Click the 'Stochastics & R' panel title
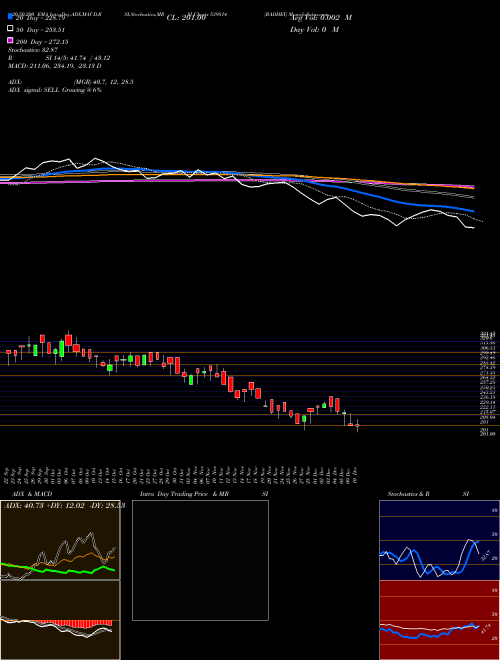 click(x=408, y=494)
